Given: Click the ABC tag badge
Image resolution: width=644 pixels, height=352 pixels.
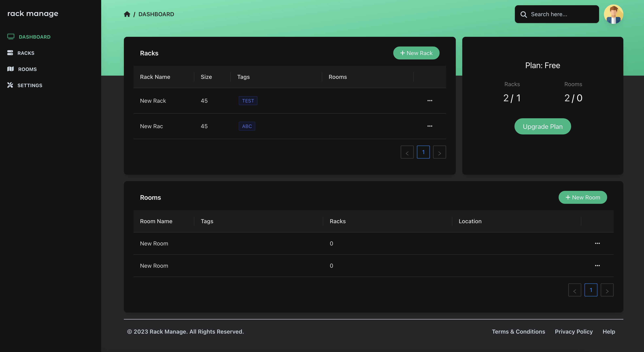Looking at the screenshot, I should 247,126.
